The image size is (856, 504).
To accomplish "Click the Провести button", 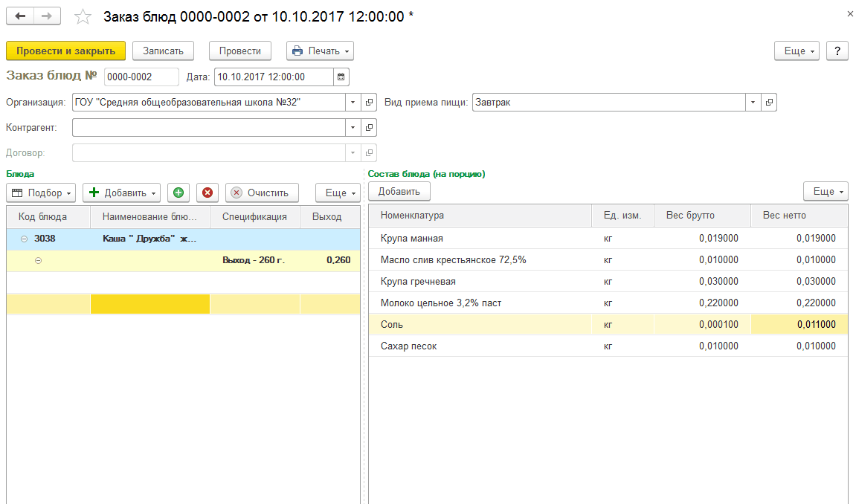I will (x=240, y=51).
